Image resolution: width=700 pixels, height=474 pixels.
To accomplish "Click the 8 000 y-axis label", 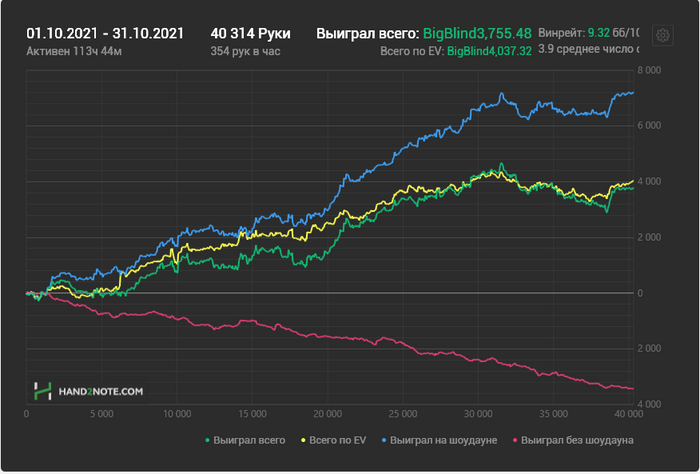I will pos(650,71).
